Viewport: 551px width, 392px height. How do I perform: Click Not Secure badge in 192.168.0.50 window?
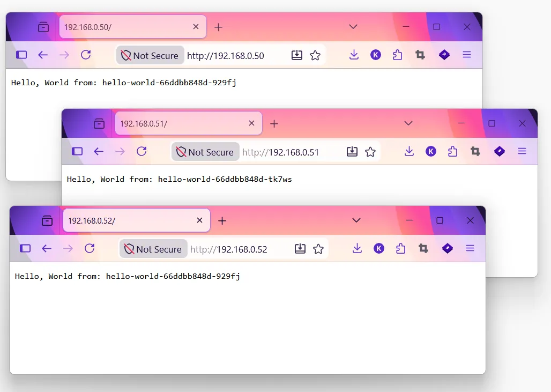(x=150, y=55)
